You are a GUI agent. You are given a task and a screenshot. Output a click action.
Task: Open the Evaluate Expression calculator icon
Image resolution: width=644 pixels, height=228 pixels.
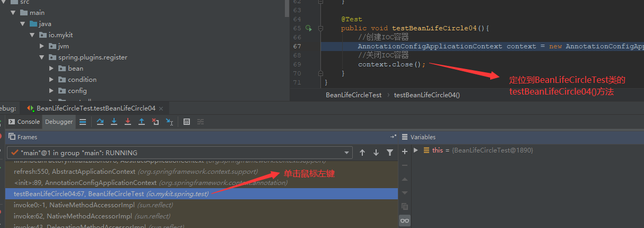[187, 122]
